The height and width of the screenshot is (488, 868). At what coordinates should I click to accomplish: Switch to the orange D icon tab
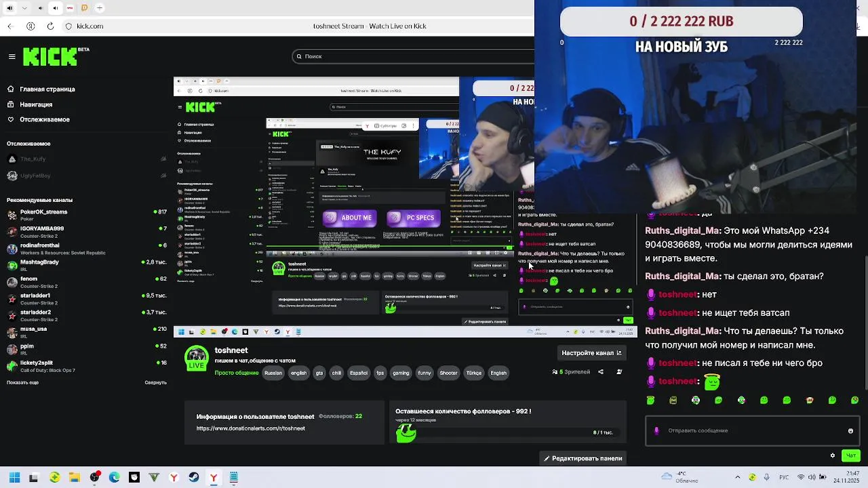(85, 8)
